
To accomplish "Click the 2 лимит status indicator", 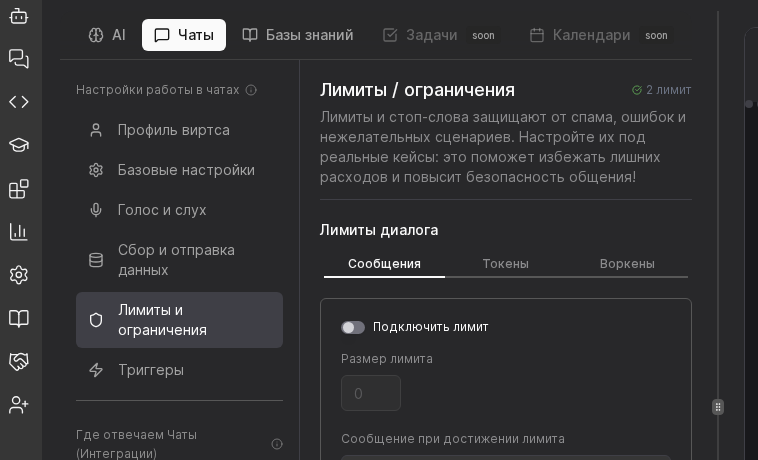I will (x=661, y=90).
